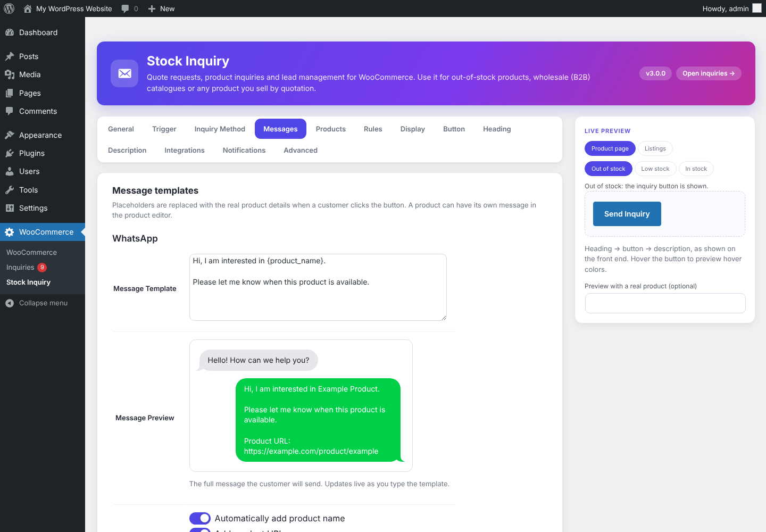
Task: Click the Open inquiries button
Action: coord(709,73)
